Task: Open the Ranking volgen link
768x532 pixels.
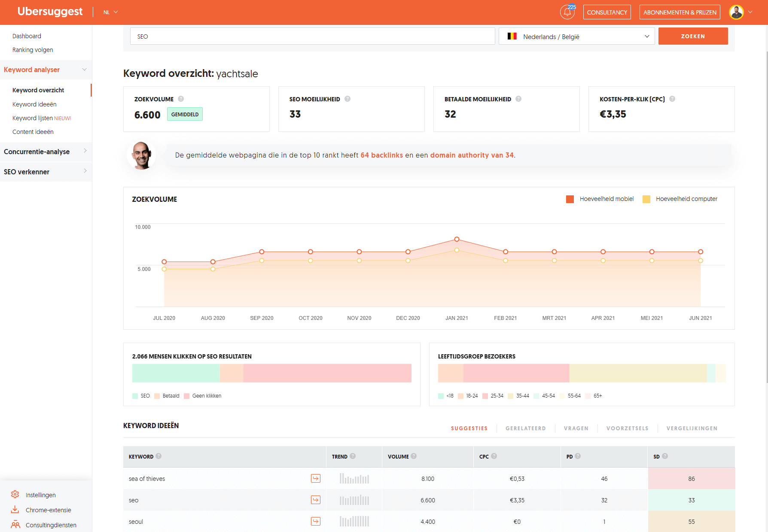Action: tap(33, 50)
